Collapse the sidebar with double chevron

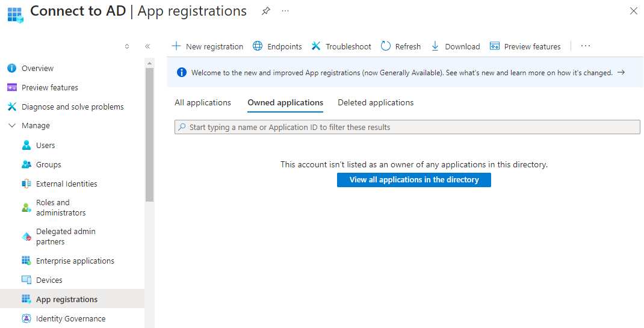pyautogui.click(x=147, y=46)
